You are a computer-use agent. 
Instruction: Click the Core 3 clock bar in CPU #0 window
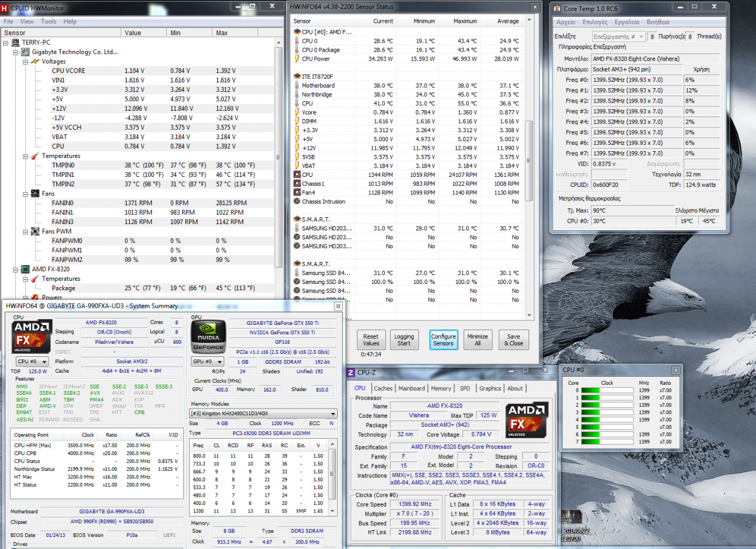pos(607,413)
